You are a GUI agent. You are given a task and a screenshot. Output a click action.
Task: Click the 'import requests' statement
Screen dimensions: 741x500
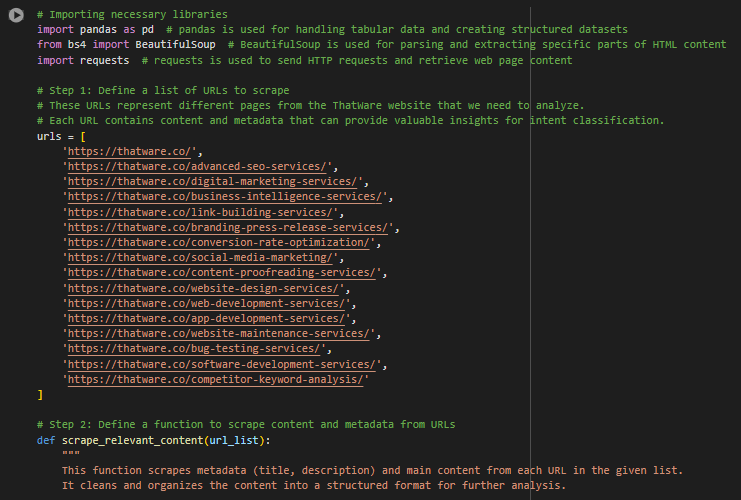pos(83,60)
